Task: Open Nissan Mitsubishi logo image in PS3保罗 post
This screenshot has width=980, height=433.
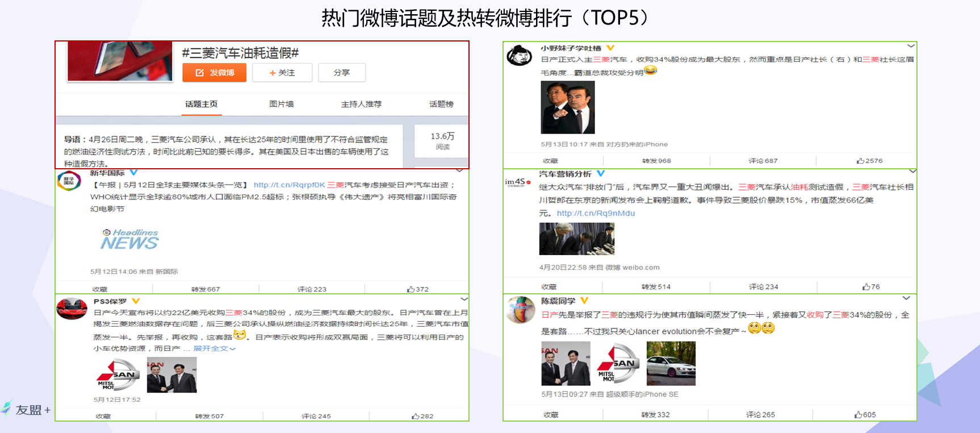Action: pyautogui.click(x=118, y=375)
